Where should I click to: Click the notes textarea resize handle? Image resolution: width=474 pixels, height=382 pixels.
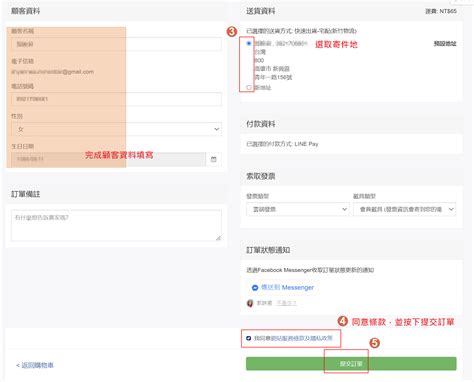(218, 238)
